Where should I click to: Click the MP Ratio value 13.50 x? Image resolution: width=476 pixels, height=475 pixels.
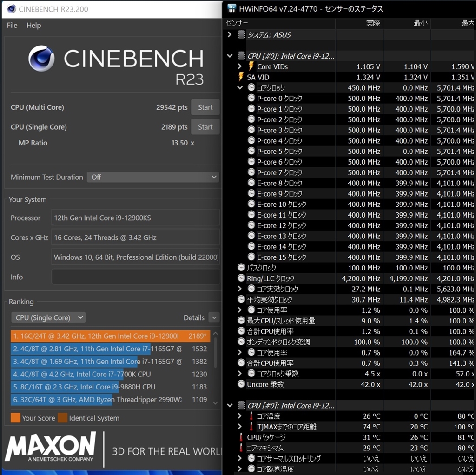click(183, 143)
